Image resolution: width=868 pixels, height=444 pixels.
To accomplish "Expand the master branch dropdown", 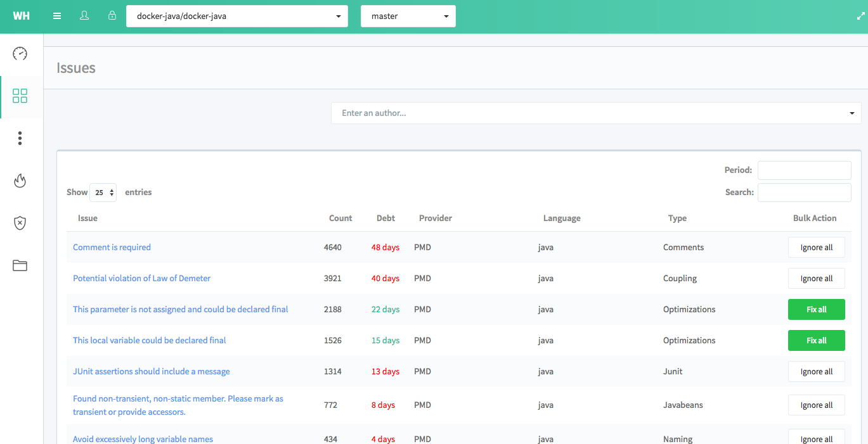I will 408,16.
